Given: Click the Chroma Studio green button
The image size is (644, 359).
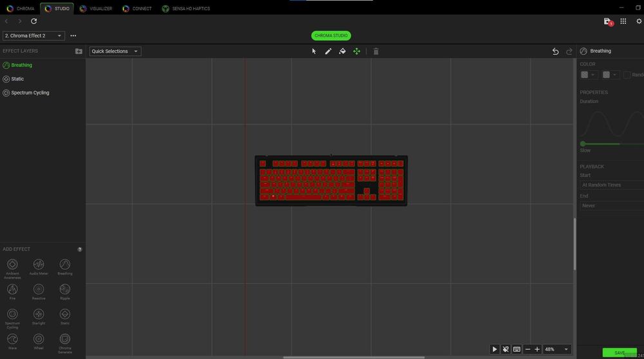Looking at the screenshot, I should pos(331,35).
